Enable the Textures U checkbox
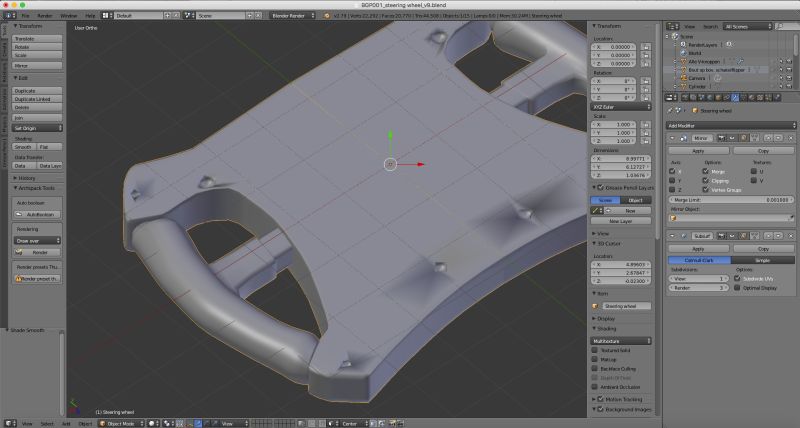The image size is (800, 428). click(754, 171)
